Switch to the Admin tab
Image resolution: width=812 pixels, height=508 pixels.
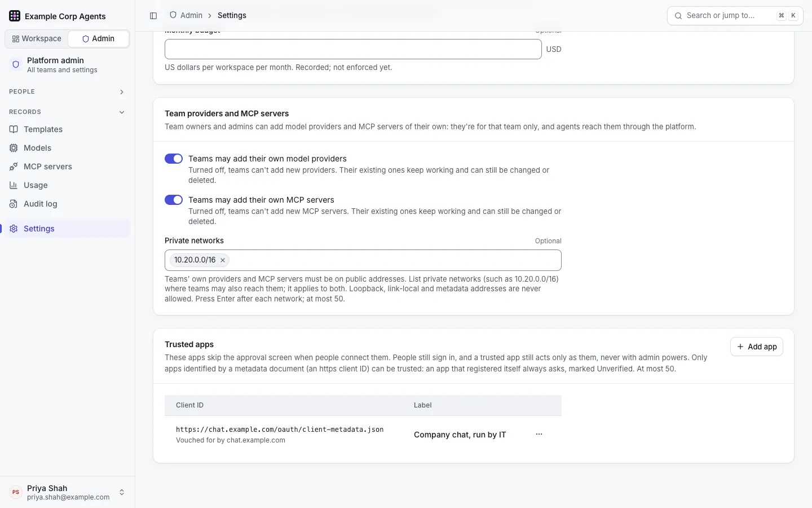[98, 39]
